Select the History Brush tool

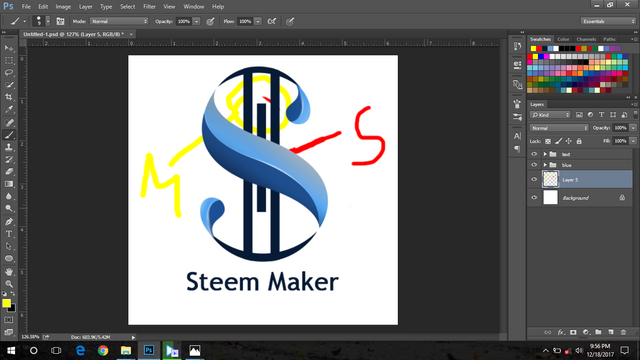click(9, 160)
